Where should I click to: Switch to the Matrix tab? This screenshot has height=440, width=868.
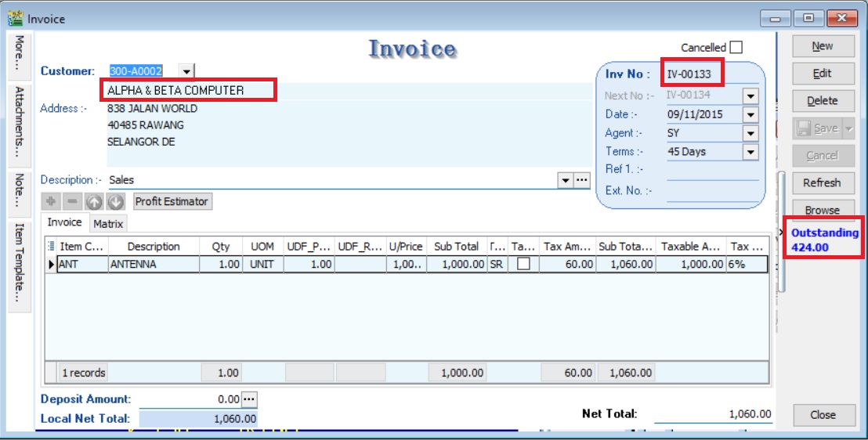(108, 224)
